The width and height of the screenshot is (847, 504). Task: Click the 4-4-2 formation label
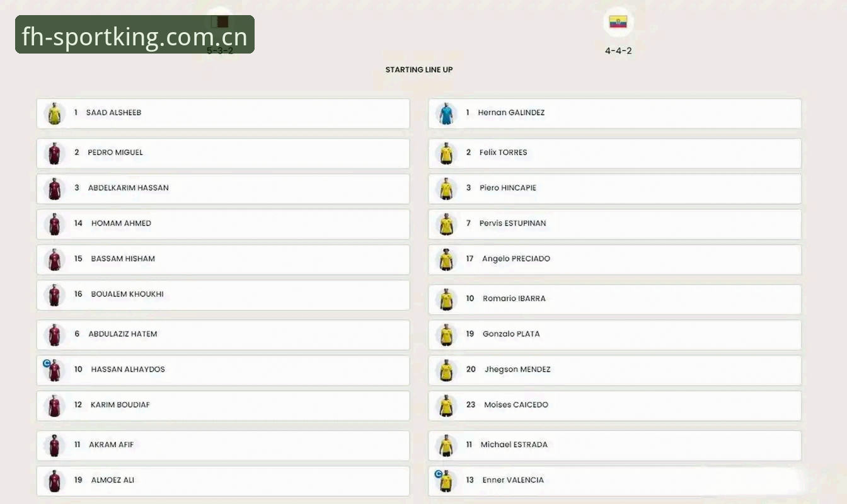[618, 51]
